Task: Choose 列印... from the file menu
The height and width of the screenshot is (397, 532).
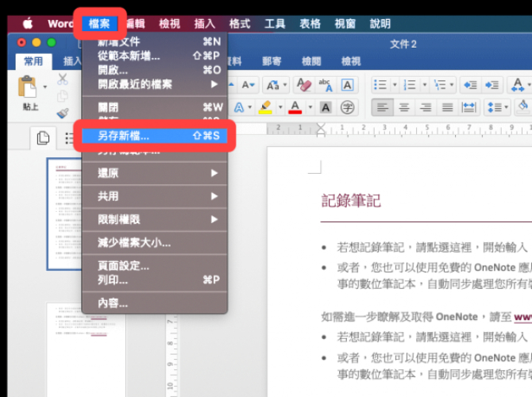Action: click(x=155, y=280)
